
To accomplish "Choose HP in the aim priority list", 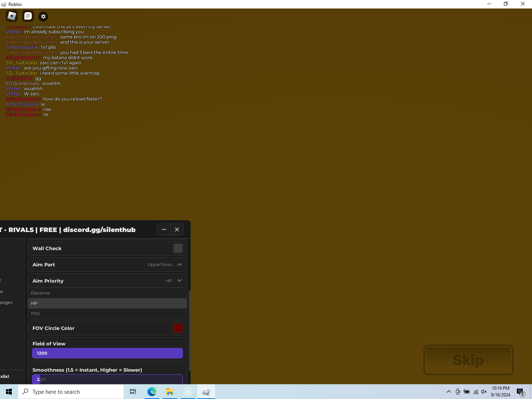I will click(x=108, y=303).
